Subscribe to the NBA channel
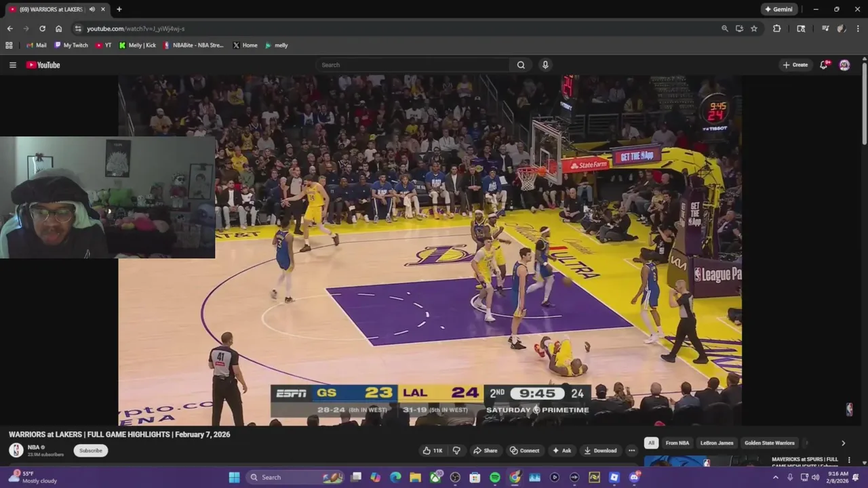Screen dimensions: 868x488 click(90, 451)
